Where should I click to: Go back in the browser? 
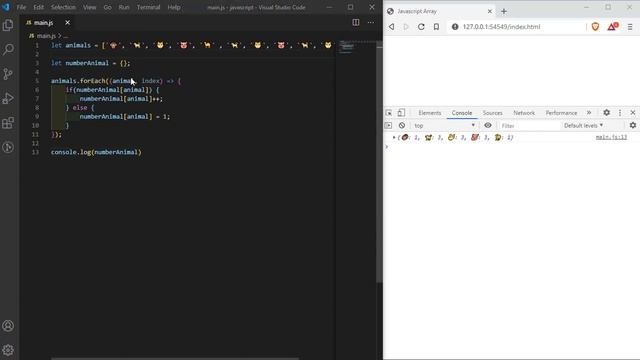(391, 27)
